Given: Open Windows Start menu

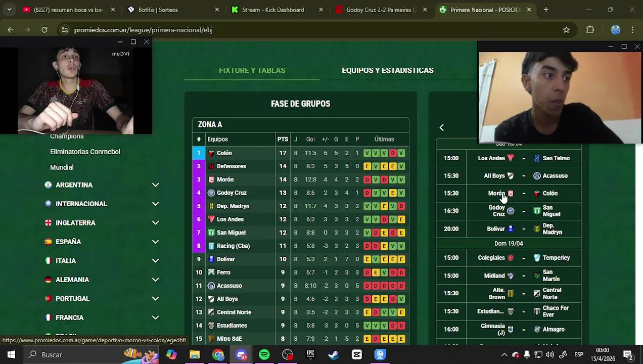Looking at the screenshot, I should (11, 354).
